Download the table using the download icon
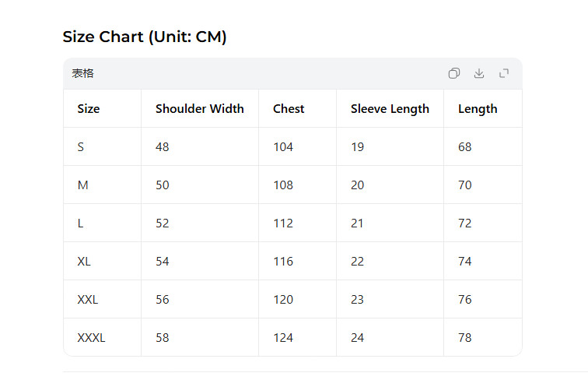The height and width of the screenshot is (387, 588). pyautogui.click(x=479, y=73)
